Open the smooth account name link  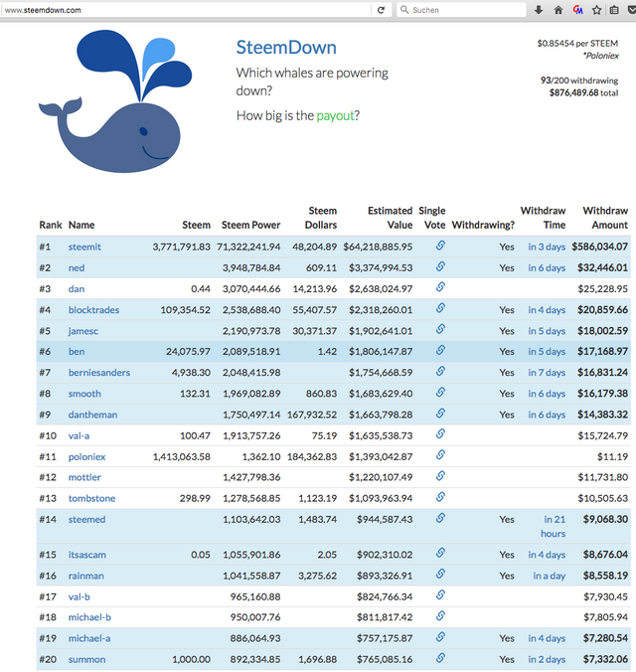84,394
